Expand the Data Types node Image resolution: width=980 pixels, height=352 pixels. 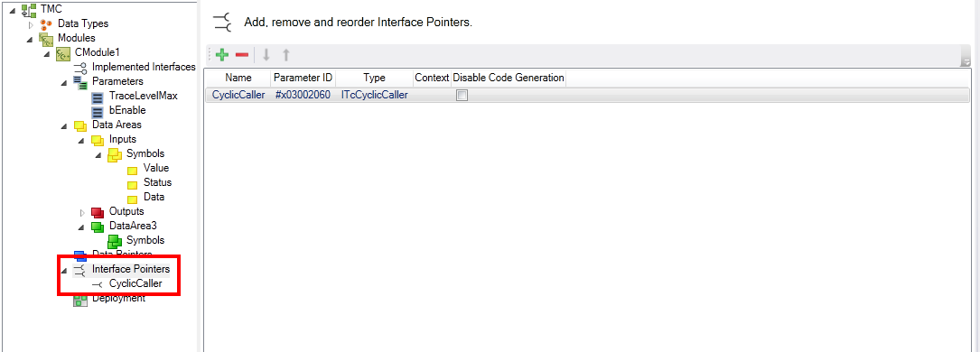coord(31,24)
